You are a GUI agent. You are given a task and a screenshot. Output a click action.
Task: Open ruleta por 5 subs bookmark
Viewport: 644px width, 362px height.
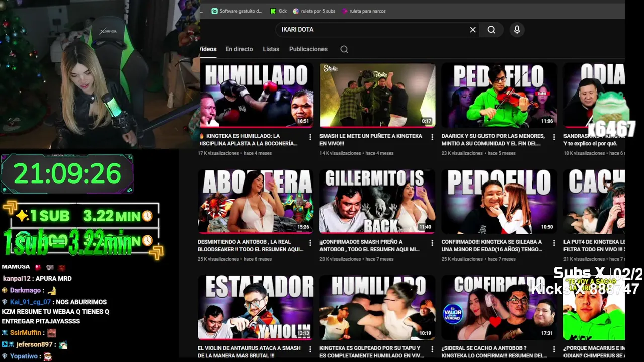314,11
